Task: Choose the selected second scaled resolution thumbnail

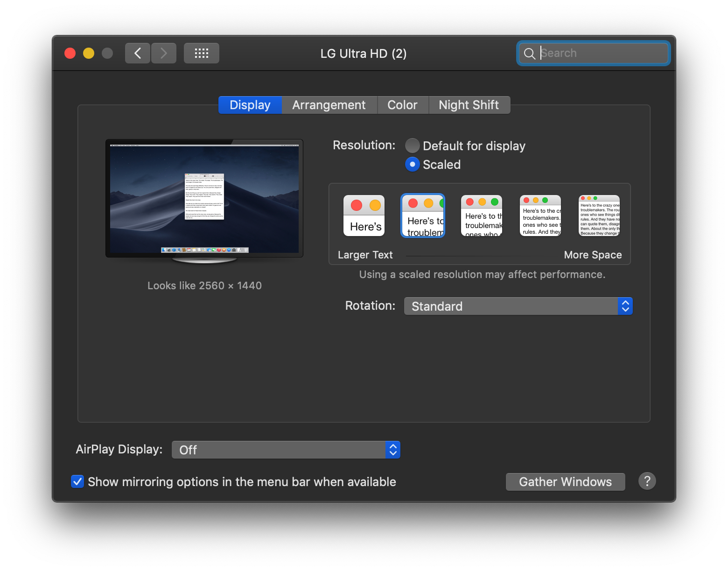Action: pyautogui.click(x=423, y=216)
